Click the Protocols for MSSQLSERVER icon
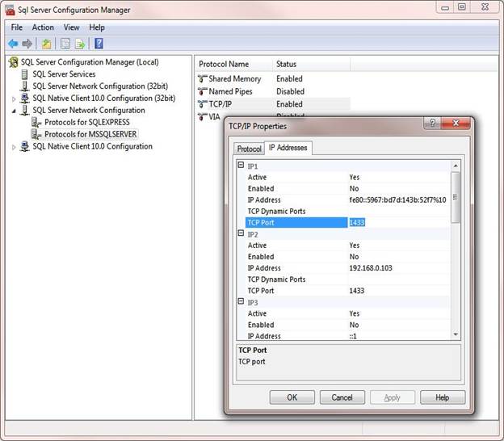 pos(36,134)
